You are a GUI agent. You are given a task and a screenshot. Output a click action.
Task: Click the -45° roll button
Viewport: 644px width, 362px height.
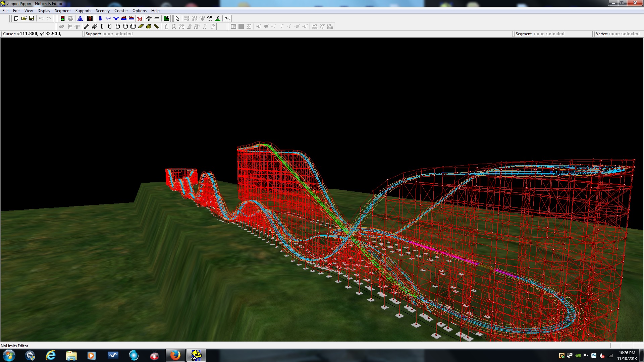[x=305, y=26]
